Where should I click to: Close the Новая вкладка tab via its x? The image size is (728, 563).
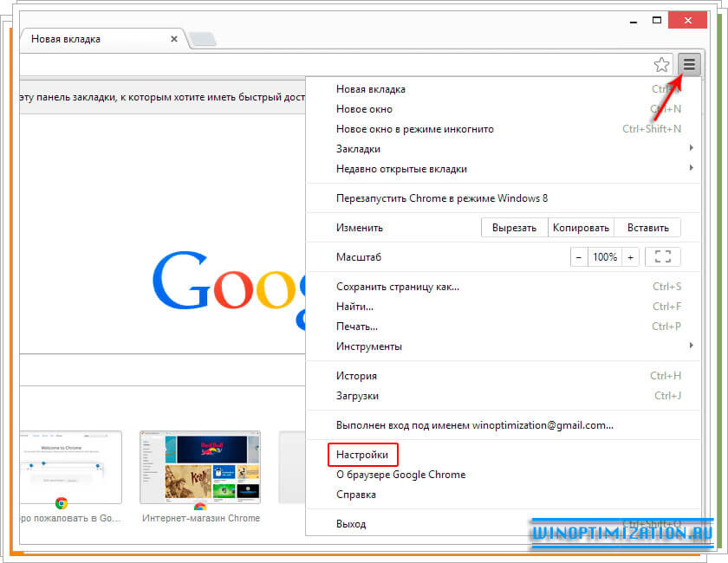173,39
